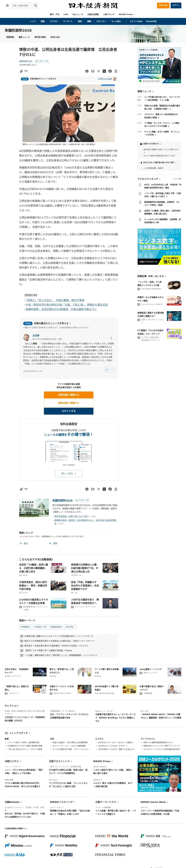Click the ログインする button
This screenshot has width=186, height=868.
(69, 411)
